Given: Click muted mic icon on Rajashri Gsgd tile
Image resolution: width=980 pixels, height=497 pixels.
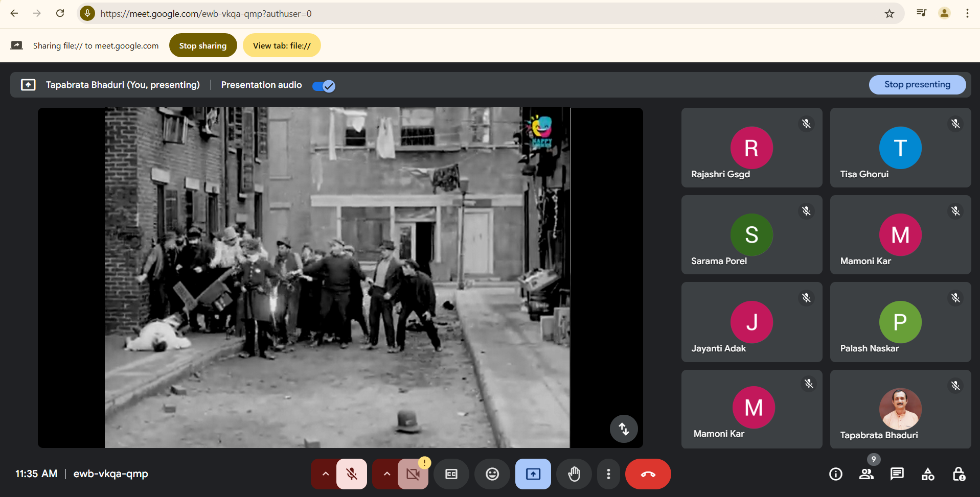Looking at the screenshot, I should 806,124.
